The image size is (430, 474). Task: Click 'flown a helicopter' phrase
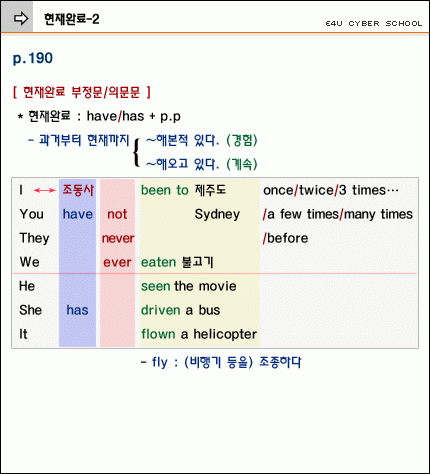[x=199, y=334]
